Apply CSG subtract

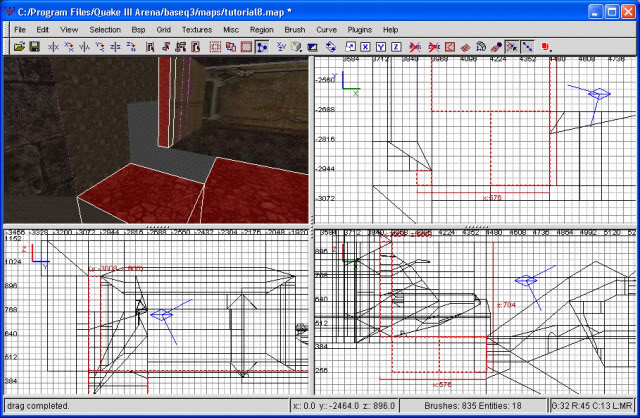click(x=215, y=47)
